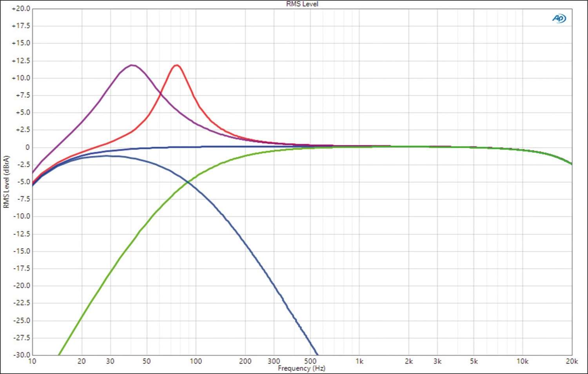Screen dimensions: 588x374
Task: Click the +12.5 y-axis value
Action: pos(21,61)
